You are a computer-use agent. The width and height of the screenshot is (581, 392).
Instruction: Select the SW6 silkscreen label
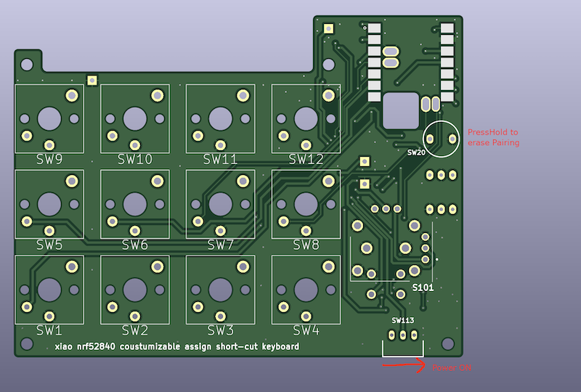[x=135, y=245]
